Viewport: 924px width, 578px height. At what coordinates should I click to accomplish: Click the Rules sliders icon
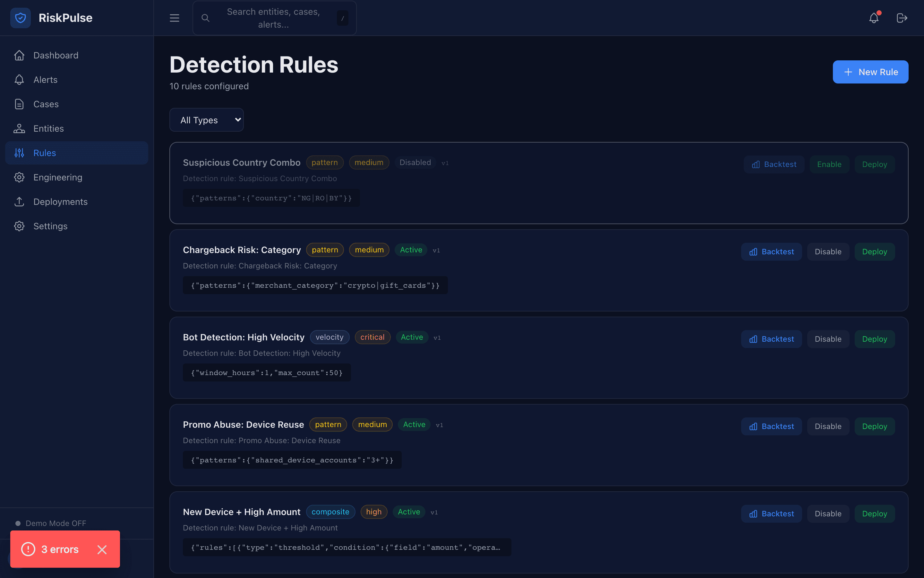click(20, 153)
